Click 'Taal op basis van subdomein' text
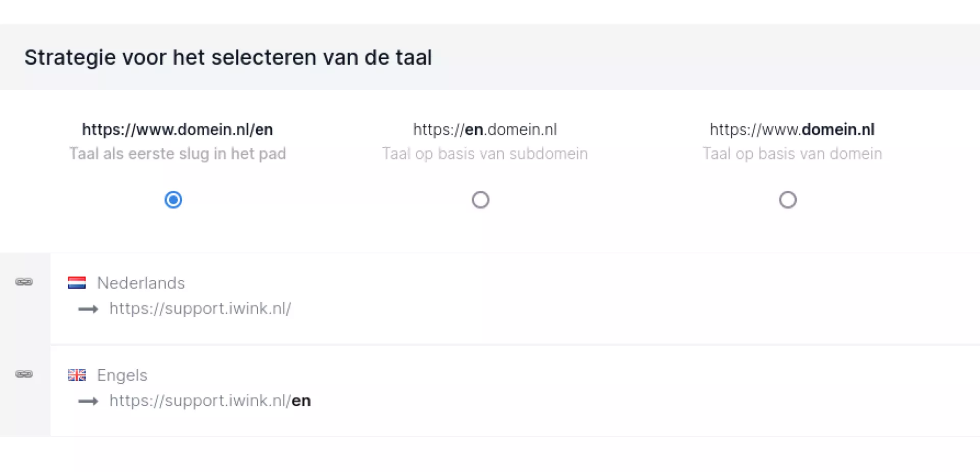Screen dimensions: 980x472 click(x=485, y=154)
